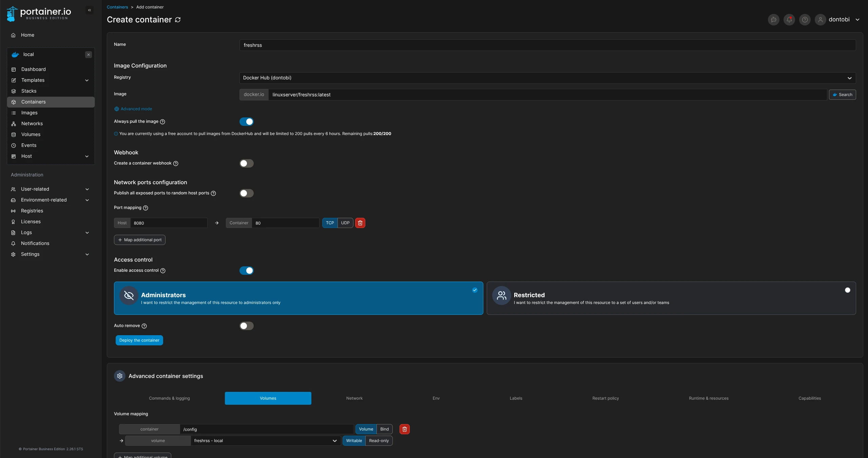Click the Search image button
The height and width of the screenshot is (458, 868).
(x=843, y=95)
